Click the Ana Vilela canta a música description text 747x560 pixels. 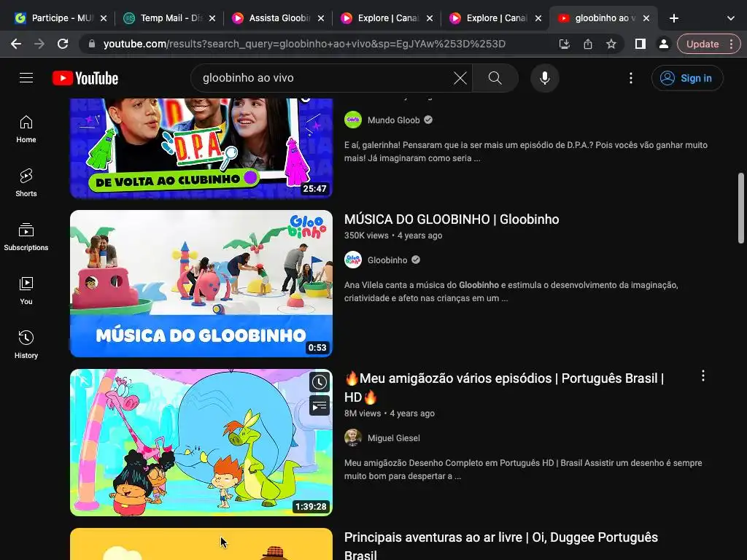click(x=511, y=292)
